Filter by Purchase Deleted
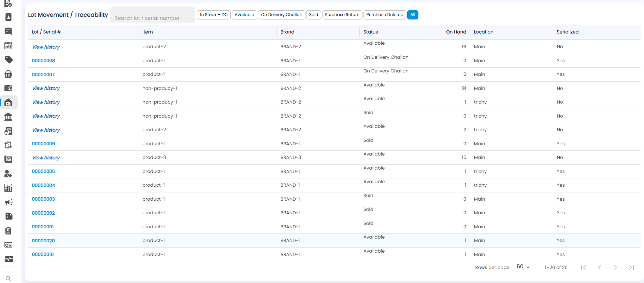Screen dimensions: 644x283 point(385,15)
